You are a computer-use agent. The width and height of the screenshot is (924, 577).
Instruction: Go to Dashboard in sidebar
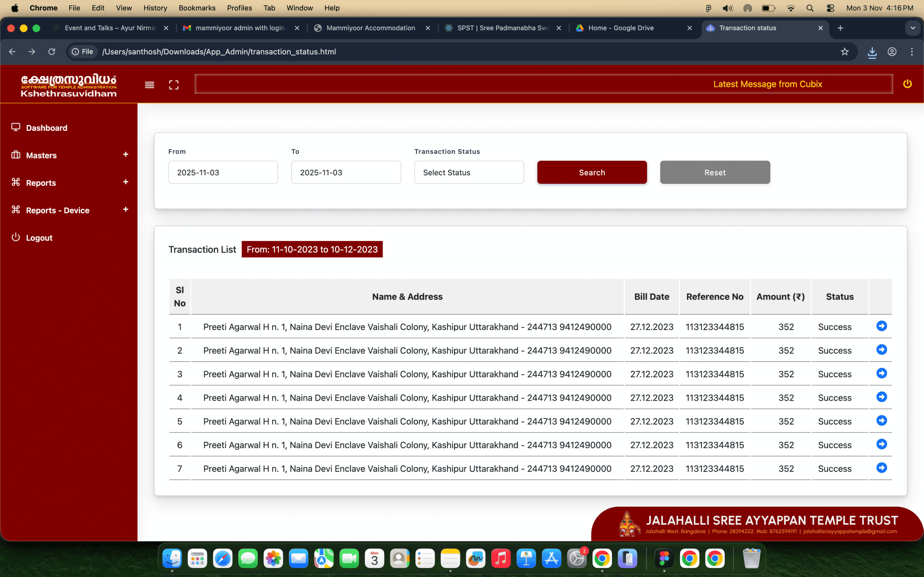(x=47, y=128)
